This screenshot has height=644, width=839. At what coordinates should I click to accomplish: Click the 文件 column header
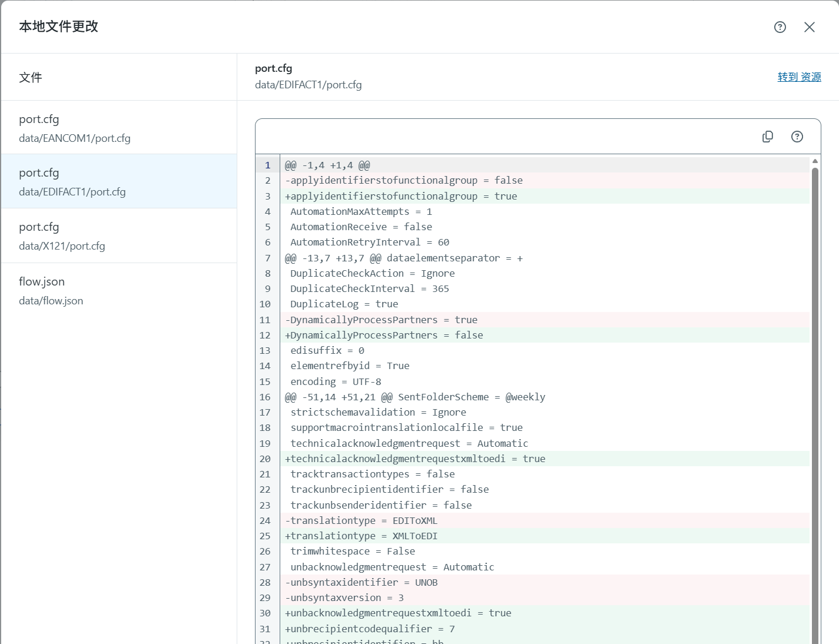point(31,77)
